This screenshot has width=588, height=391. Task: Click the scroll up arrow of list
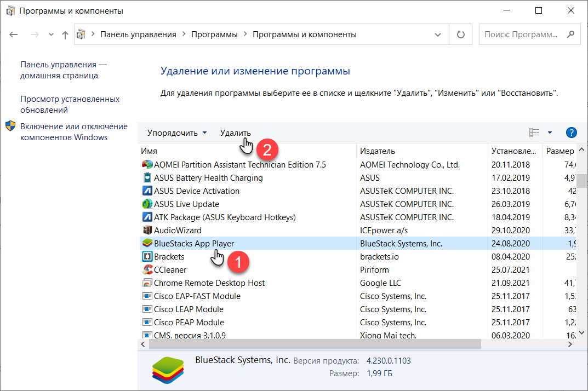click(582, 150)
